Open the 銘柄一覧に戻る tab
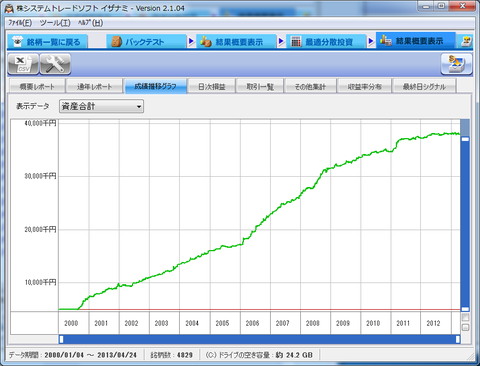The width and height of the screenshot is (480, 366). [47, 42]
